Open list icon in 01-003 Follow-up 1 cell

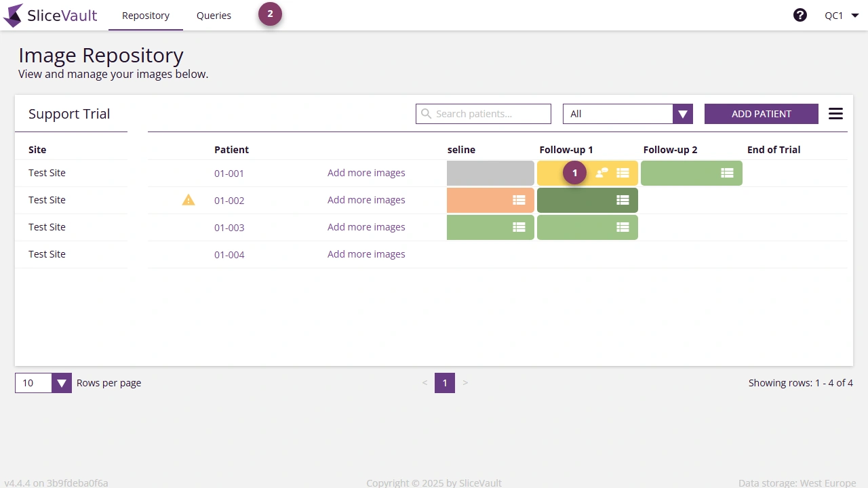623,227
